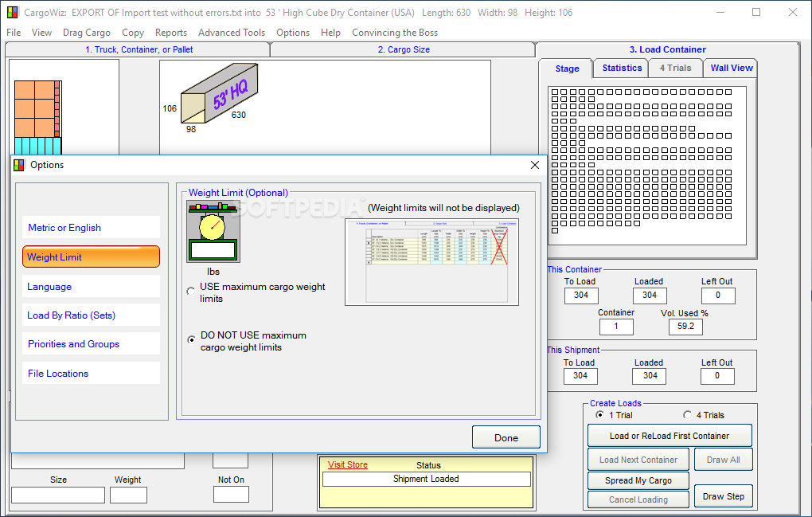Click Load or ReLoad First Container
Screen dimensions: 812x517
669,436
